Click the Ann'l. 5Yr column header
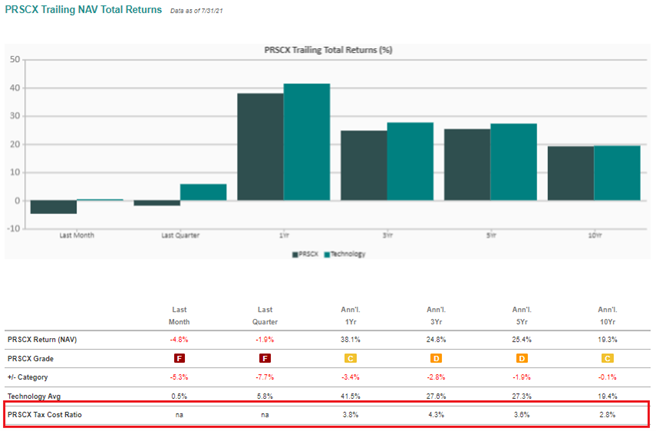This screenshot has width=656, height=431. click(x=522, y=316)
